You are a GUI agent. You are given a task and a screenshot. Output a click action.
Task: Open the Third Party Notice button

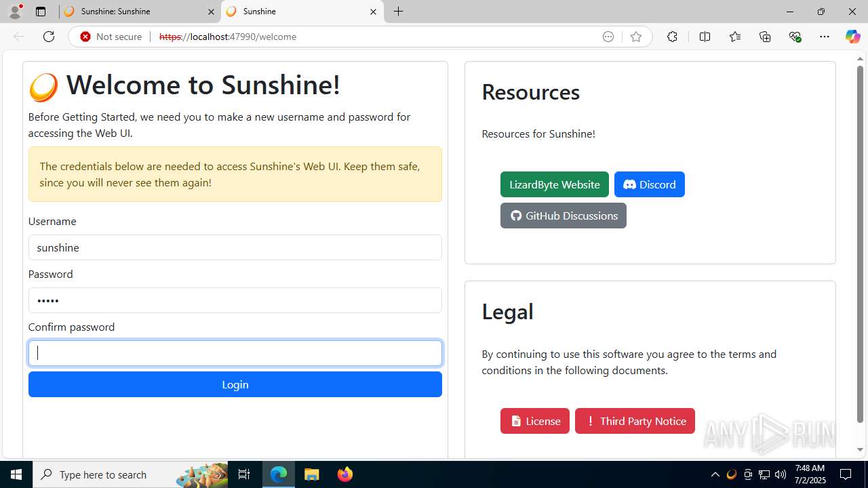tap(635, 421)
